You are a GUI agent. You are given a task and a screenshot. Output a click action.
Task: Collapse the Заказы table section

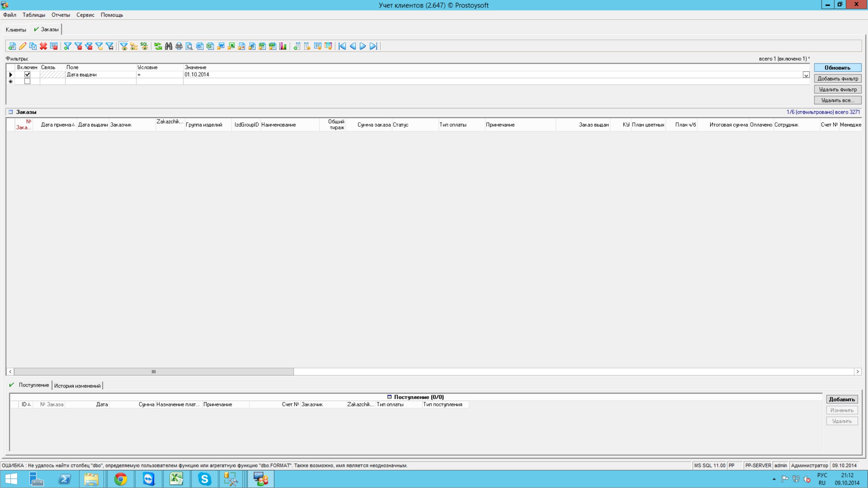pos(11,112)
